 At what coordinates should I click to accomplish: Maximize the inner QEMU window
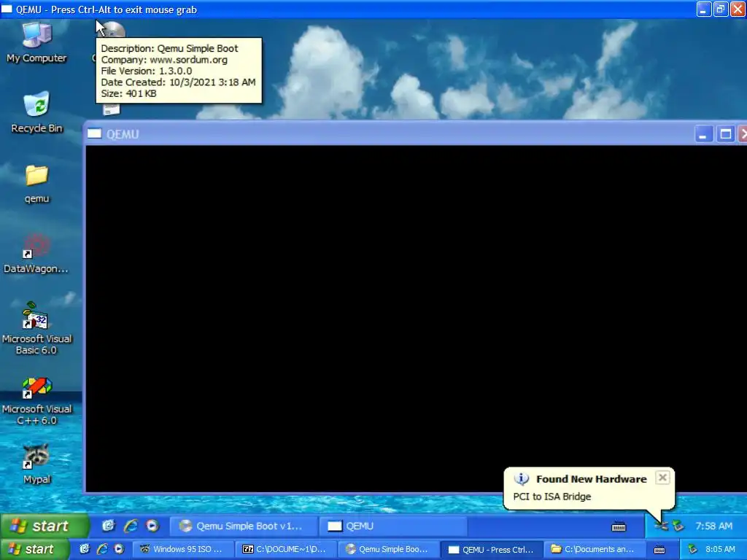click(x=725, y=134)
